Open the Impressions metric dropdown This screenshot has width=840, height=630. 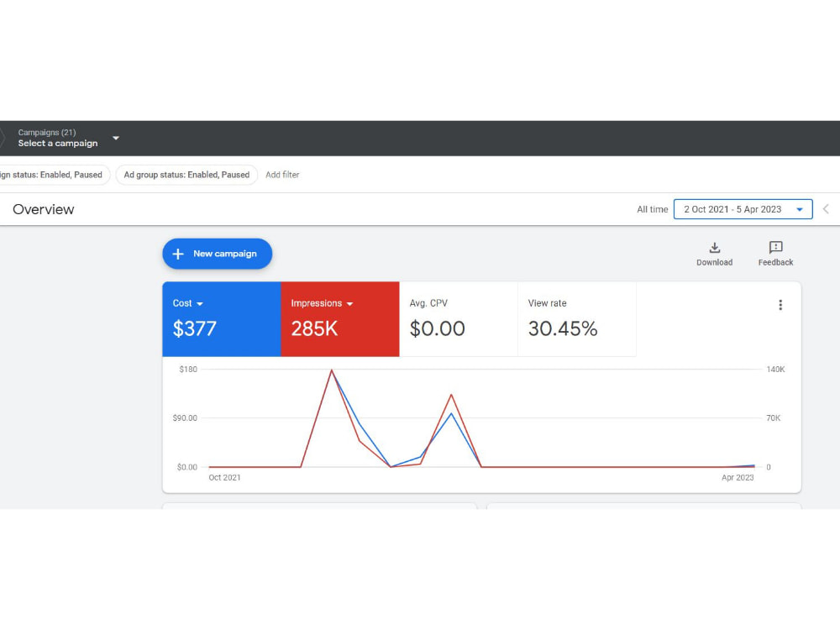click(322, 303)
